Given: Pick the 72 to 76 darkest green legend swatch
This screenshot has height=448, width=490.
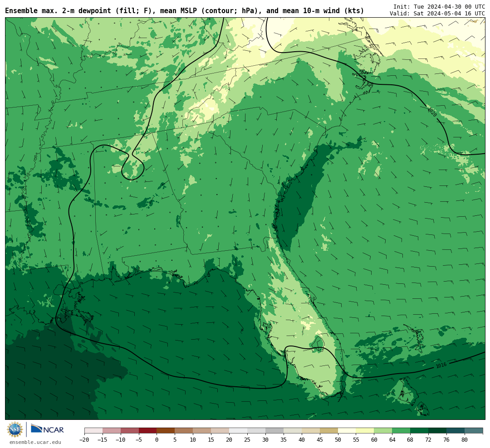Looking at the screenshot, I should 438,431.
